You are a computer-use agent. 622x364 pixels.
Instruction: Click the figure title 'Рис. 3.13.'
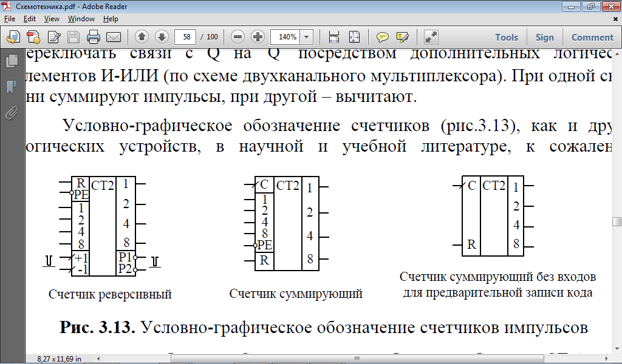[98, 328]
